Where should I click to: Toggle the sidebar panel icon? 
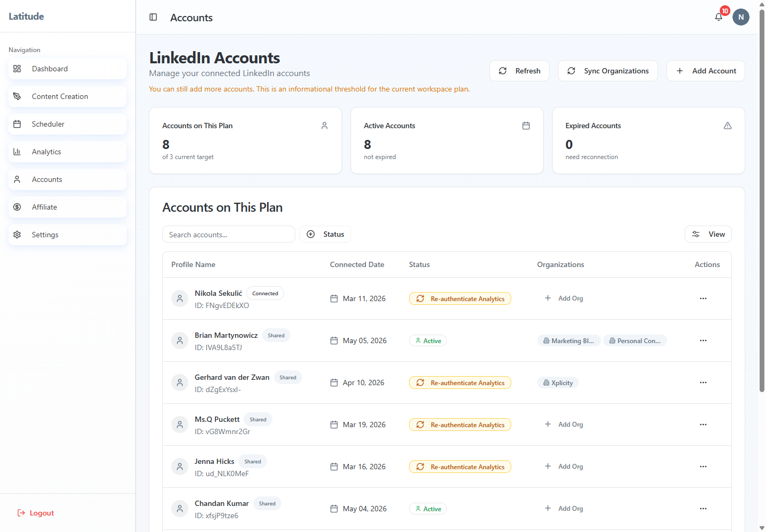tap(153, 17)
